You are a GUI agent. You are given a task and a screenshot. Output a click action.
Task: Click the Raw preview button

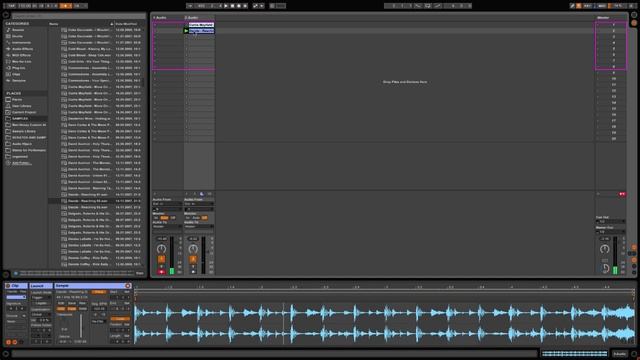(140, 273)
